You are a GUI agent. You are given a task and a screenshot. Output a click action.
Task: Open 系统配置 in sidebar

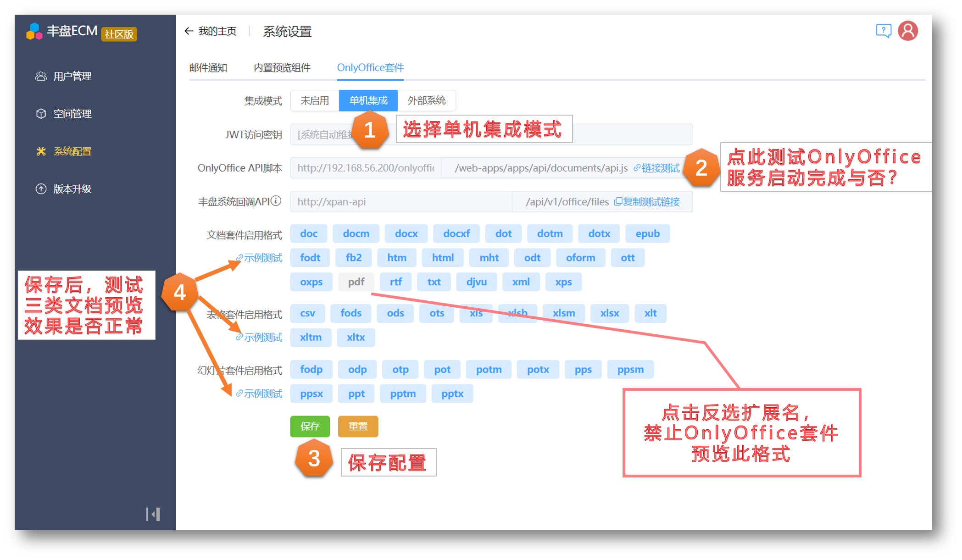point(63,151)
